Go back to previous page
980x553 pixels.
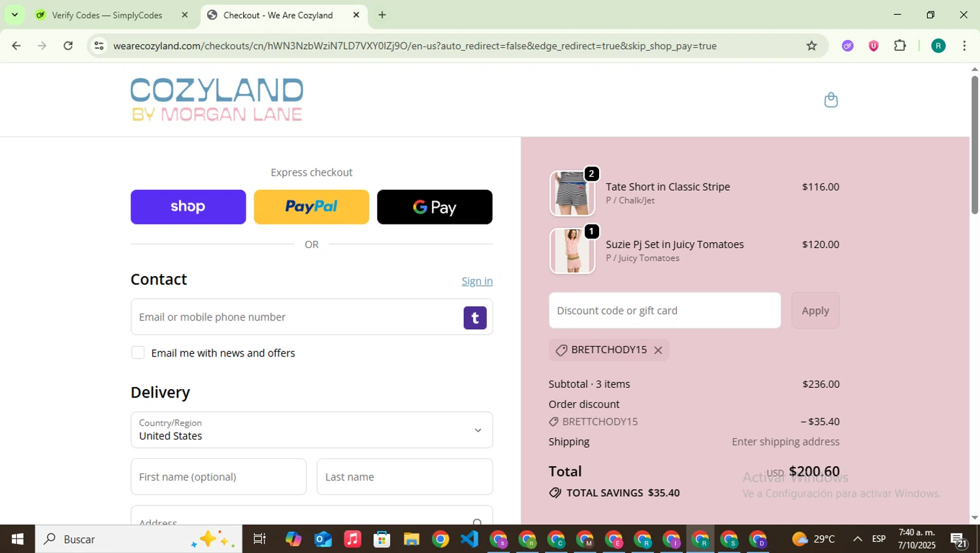[x=16, y=46]
